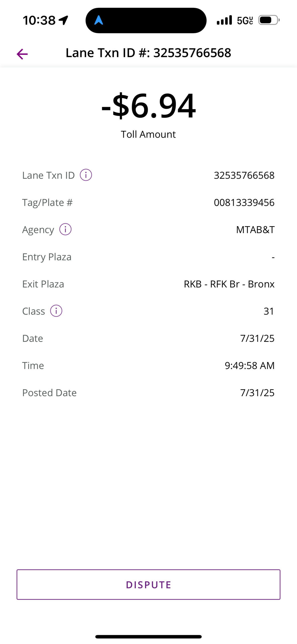The height and width of the screenshot is (644, 297).
Task: Tap the time value 9:49:58 AM
Action: 249,366
